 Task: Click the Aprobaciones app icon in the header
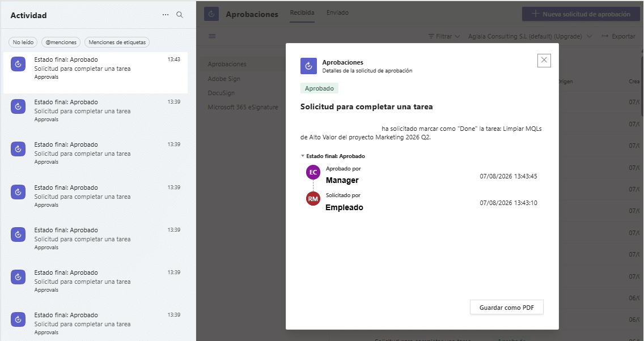[x=211, y=14]
